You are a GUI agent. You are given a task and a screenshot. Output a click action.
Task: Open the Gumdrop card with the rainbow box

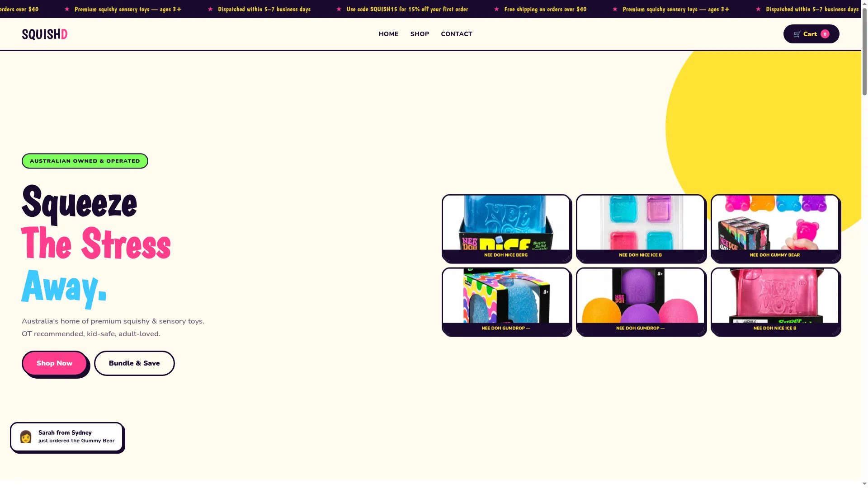click(506, 301)
